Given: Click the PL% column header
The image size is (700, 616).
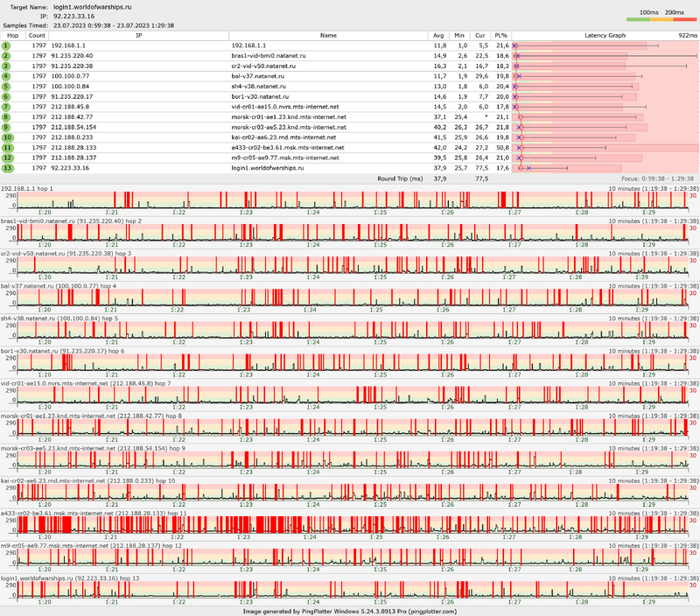Looking at the screenshot, I should click(500, 35).
